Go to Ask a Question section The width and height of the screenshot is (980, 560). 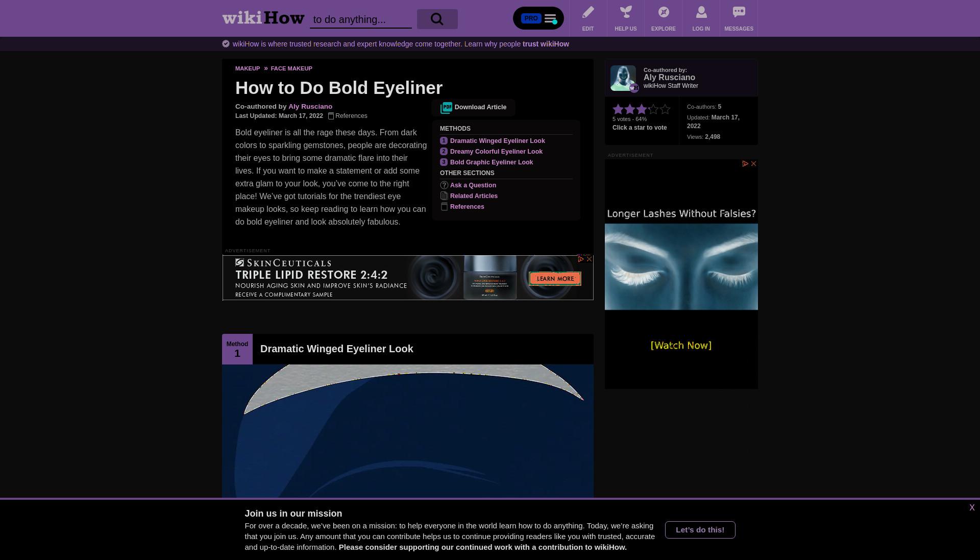473,185
